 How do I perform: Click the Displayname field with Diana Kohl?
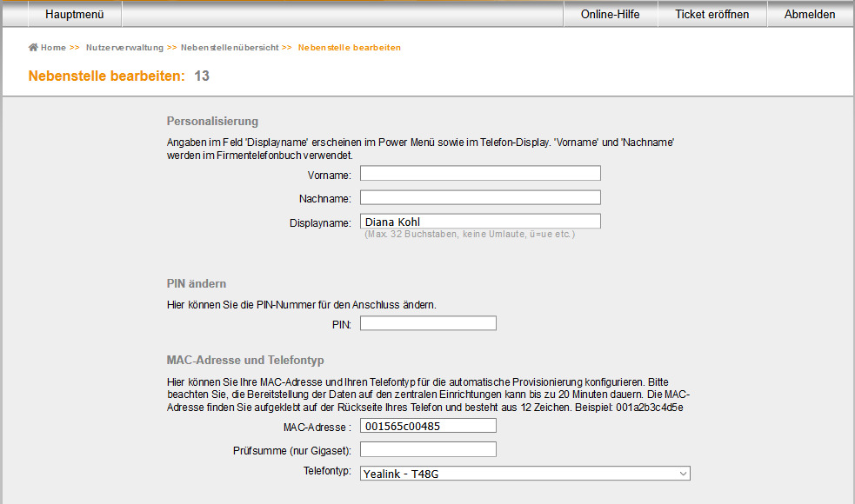480,222
